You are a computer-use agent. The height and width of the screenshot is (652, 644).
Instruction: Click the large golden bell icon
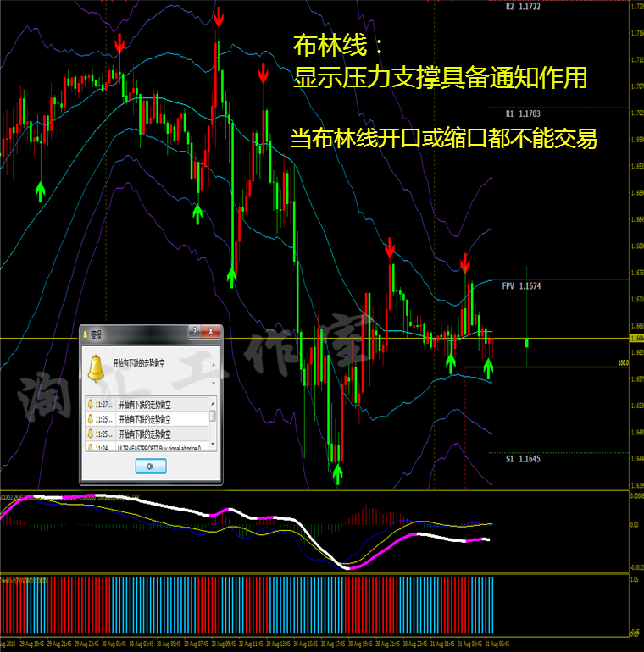tap(96, 368)
